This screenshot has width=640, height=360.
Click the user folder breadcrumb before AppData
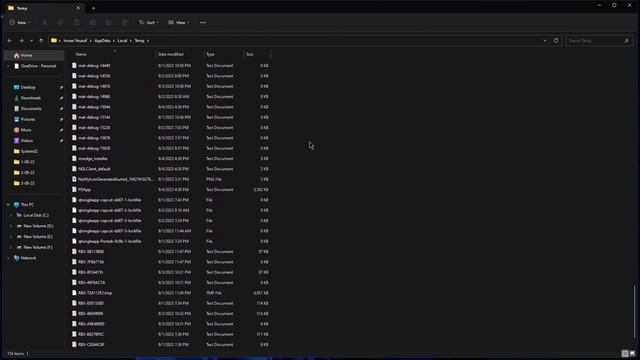tap(75, 41)
